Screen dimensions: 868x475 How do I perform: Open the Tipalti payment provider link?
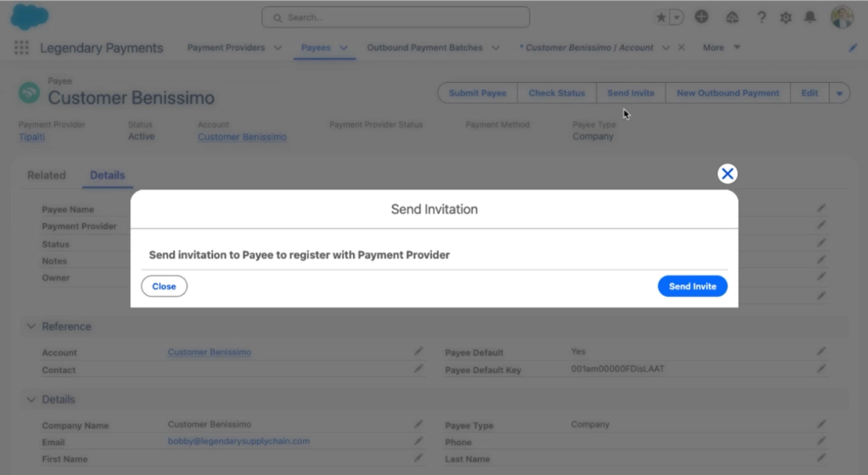click(x=32, y=137)
